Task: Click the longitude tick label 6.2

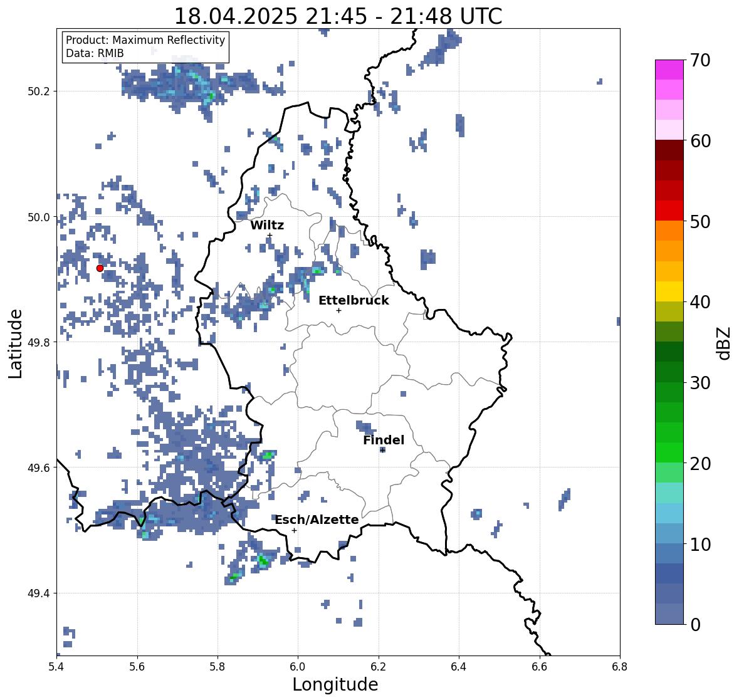Action: (x=379, y=667)
